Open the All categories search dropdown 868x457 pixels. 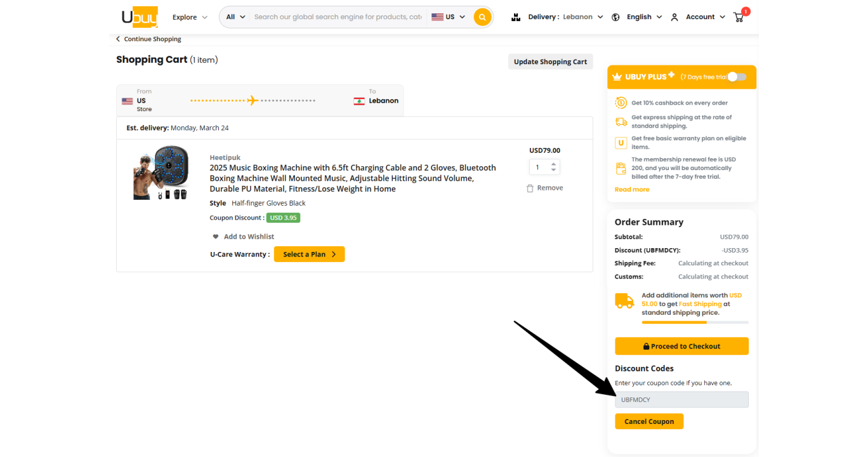click(x=235, y=17)
